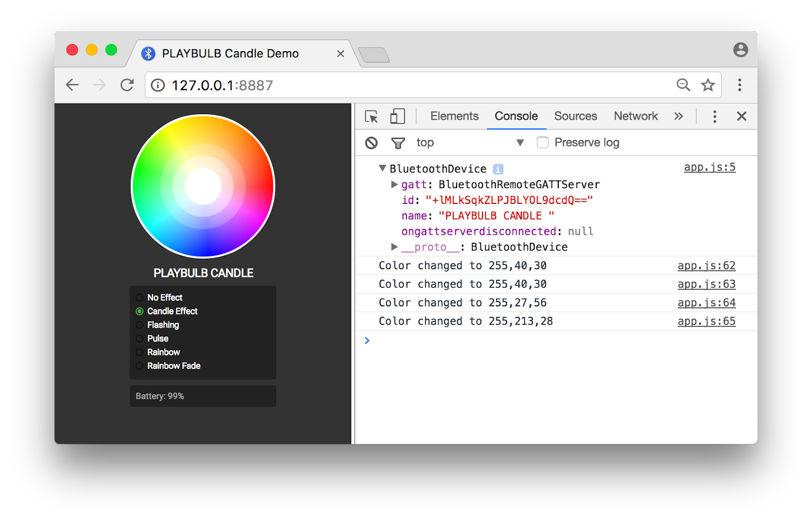Collapse the BluetoothDevice object
This screenshot has width=812, height=522.
tap(382, 168)
